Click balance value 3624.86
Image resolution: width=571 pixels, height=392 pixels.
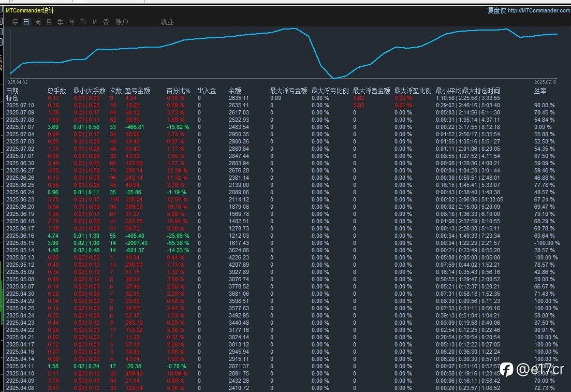[239, 250]
